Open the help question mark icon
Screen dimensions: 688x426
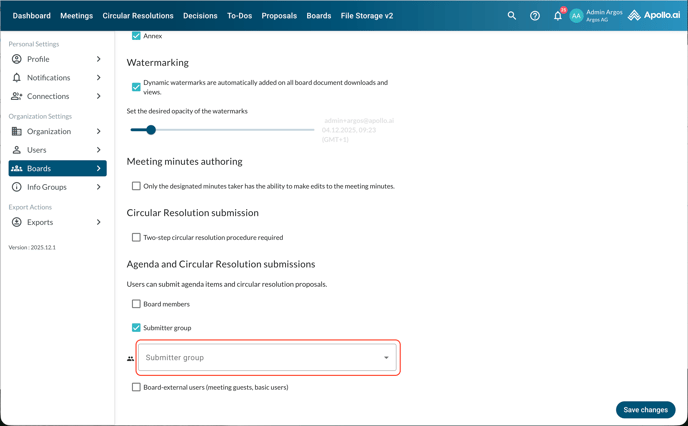click(x=535, y=16)
